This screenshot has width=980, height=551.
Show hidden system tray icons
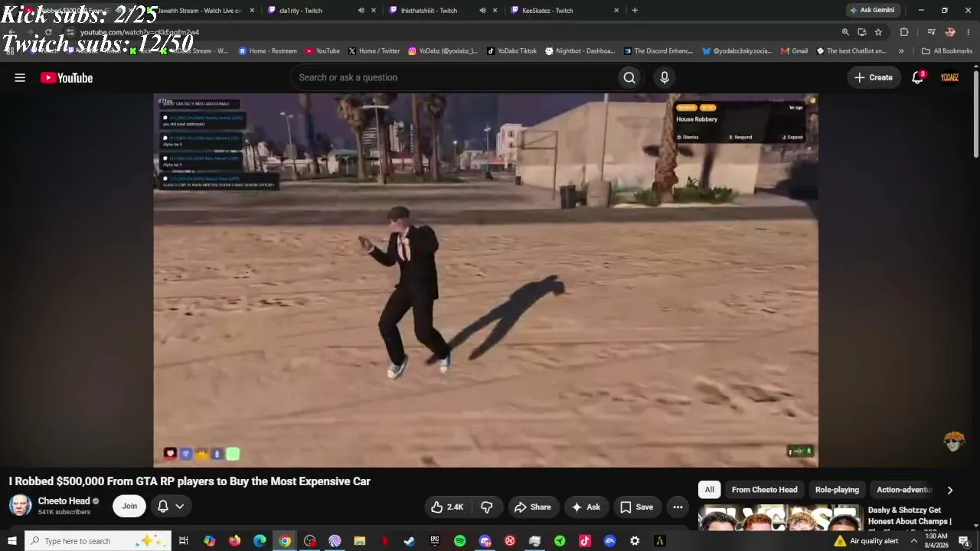pos(913,541)
